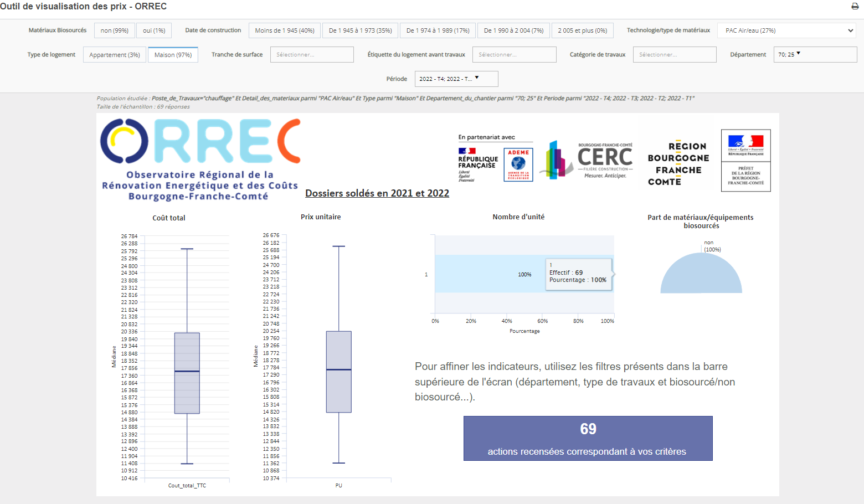Choose the 'Appartement (3%)' logement option
This screenshot has width=864, height=504.
[114, 54]
